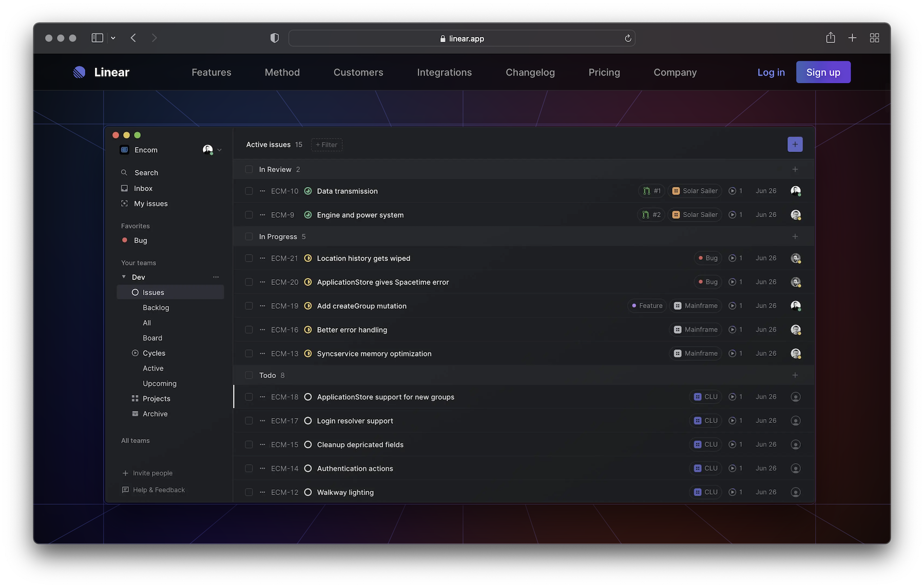Click the purple create issue plus button
924x588 pixels.
795,144
